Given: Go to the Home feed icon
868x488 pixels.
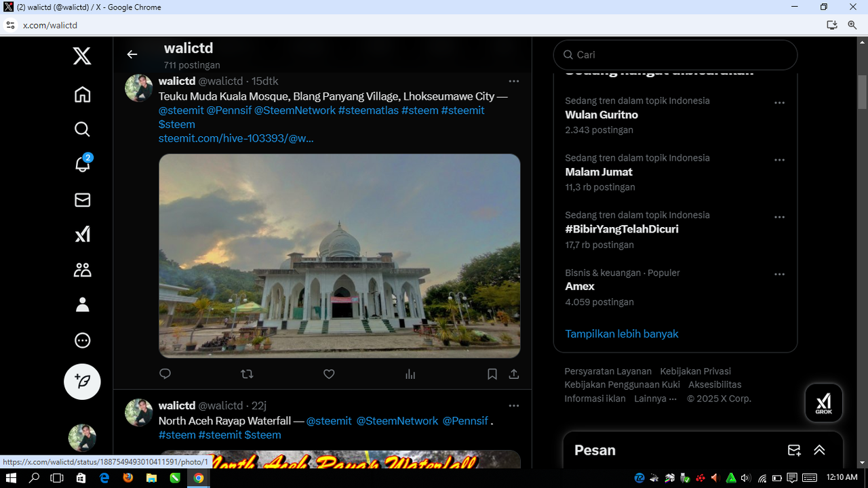Looking at the screenshot, I should [x=82, y=94].
